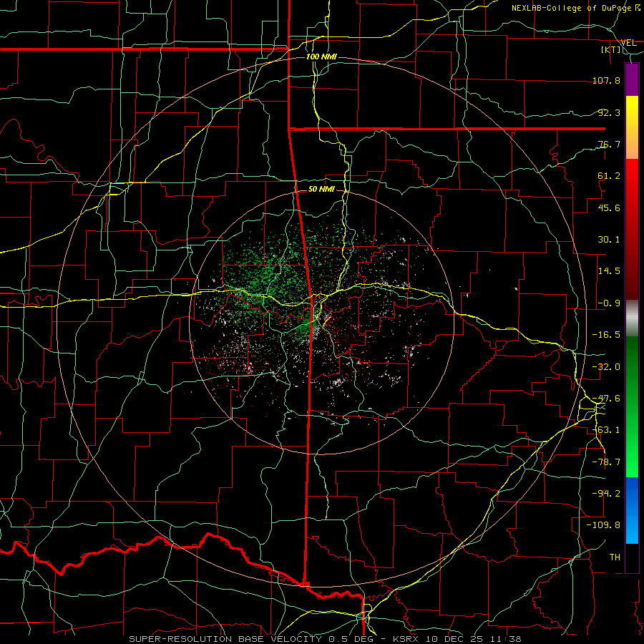The width and height of the screenshot is (644, 644).
Task: Click the -78.7 velocity scale value
Action: click(606, 462)
